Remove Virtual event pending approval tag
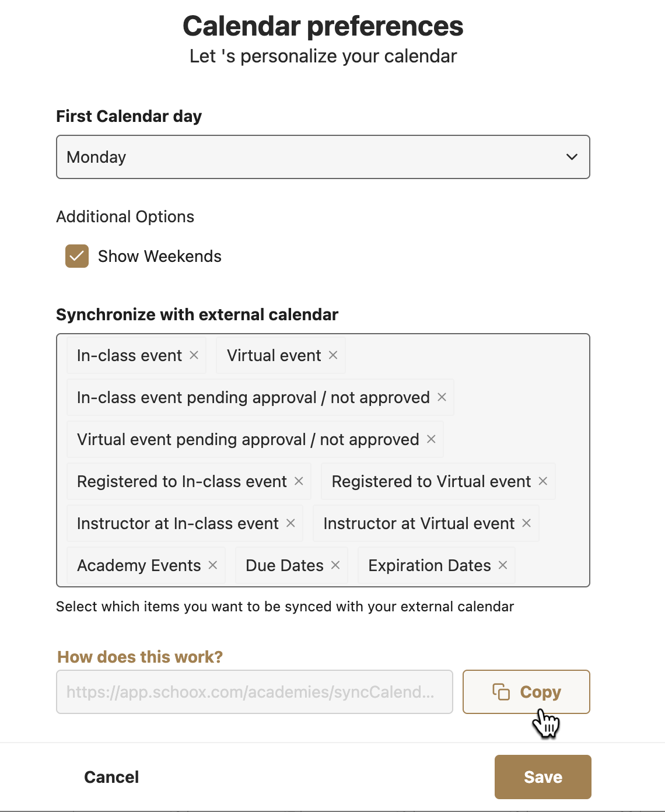This screenshot has height=812, width=665. [x=431, y=439]
